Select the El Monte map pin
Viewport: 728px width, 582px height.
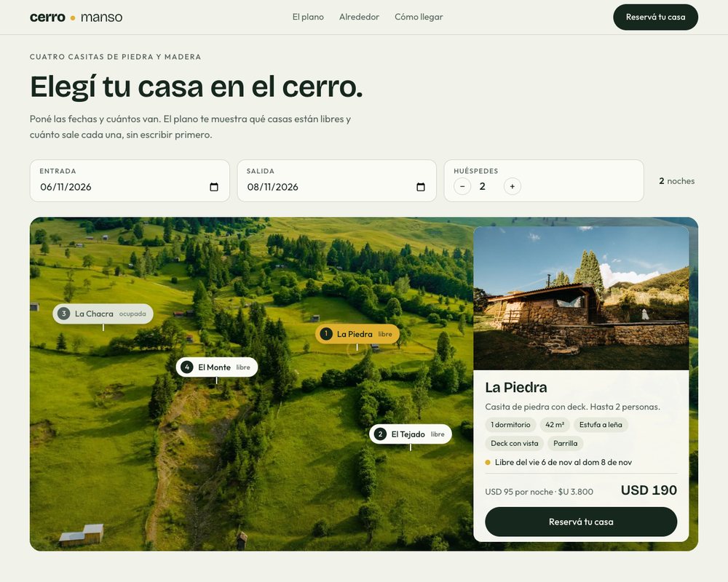point(216,367)
